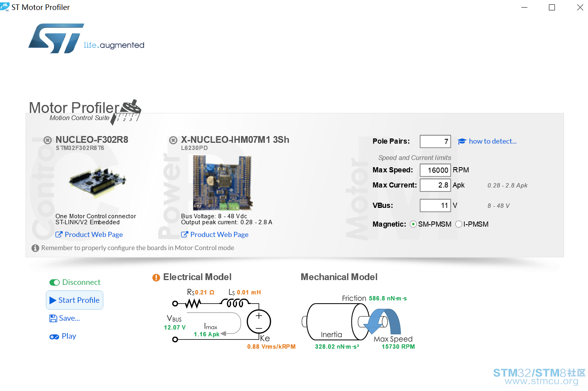Minimize the ST Motor Profiler window

[x=525, y=7]
